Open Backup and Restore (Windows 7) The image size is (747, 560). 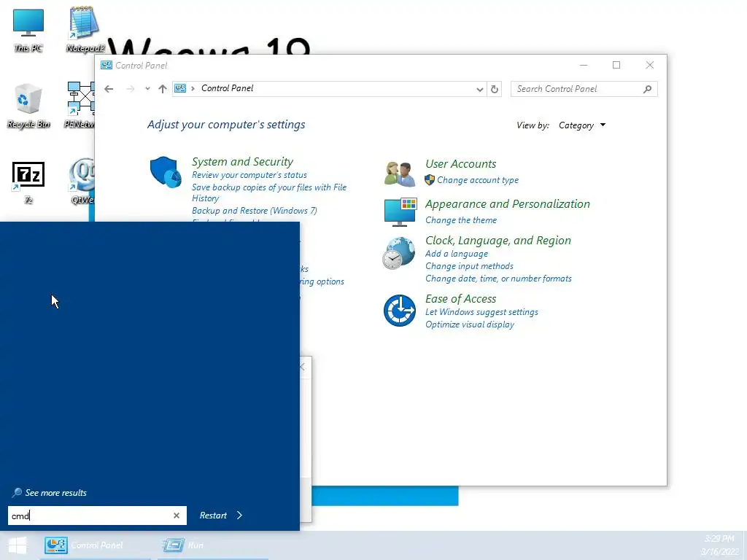pyautogui.click(x=255, y=211)
